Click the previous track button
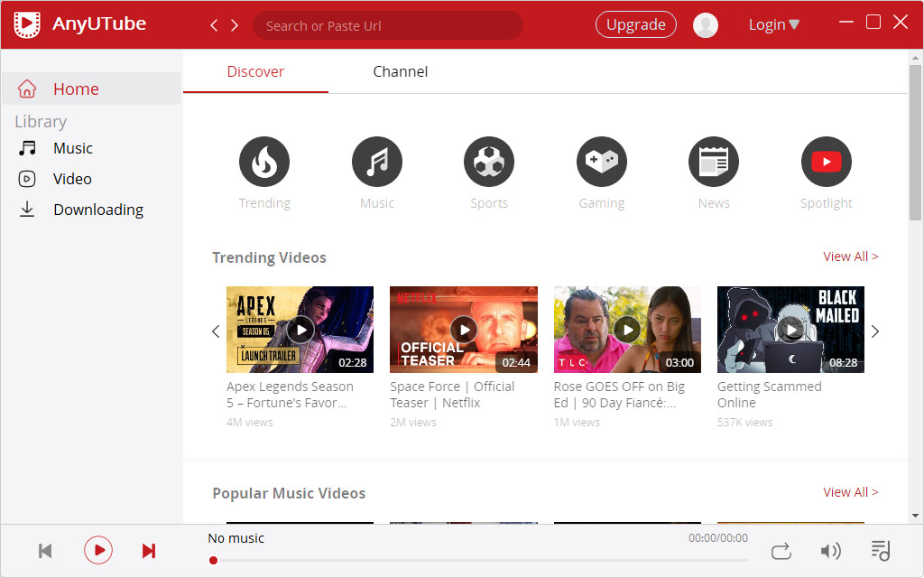924x578 pixels. [x=45, y=551]
